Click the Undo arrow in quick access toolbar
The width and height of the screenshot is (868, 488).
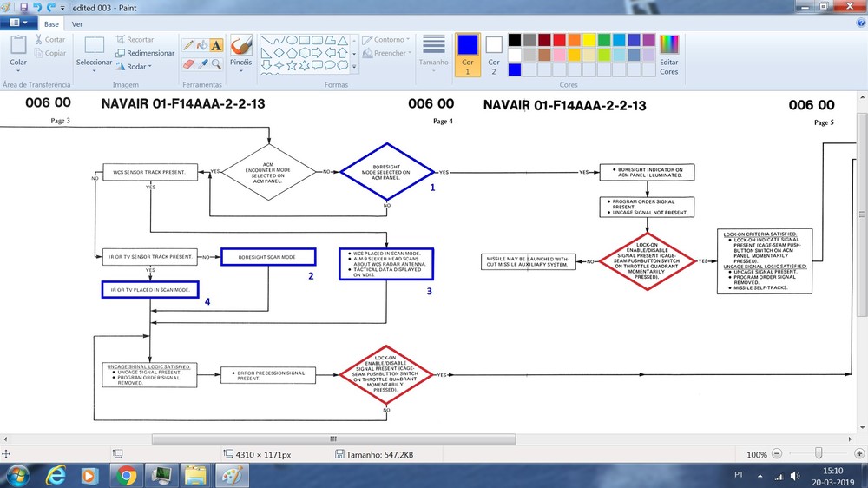pyautogui.click(x=37, y=7)
